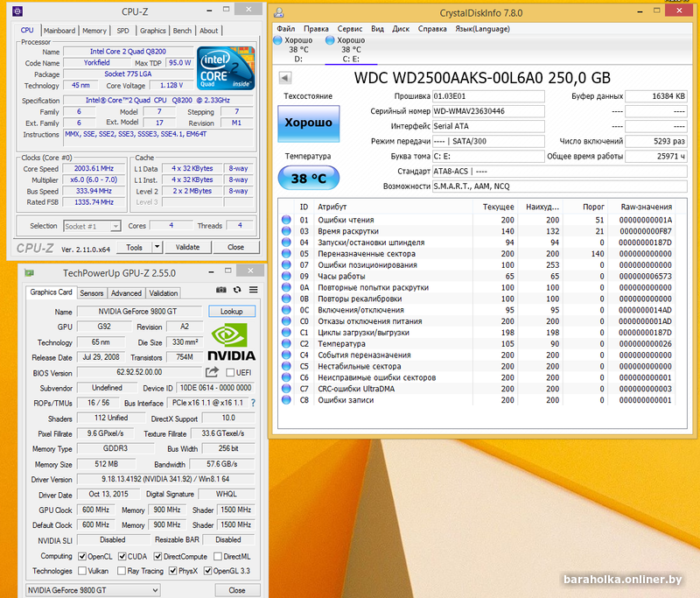Toggle CUDA checkbox
Screen dimensions: 700x598
(122, 557)
